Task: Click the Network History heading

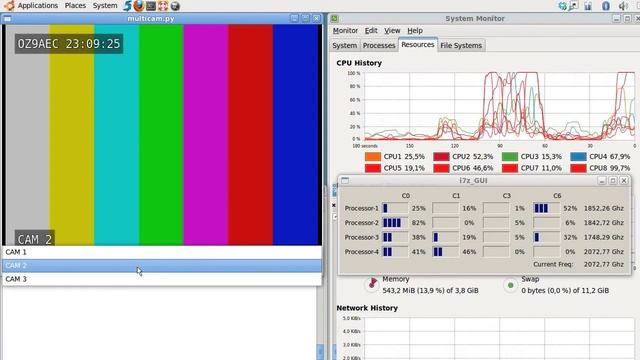Action: click(367, 308)
